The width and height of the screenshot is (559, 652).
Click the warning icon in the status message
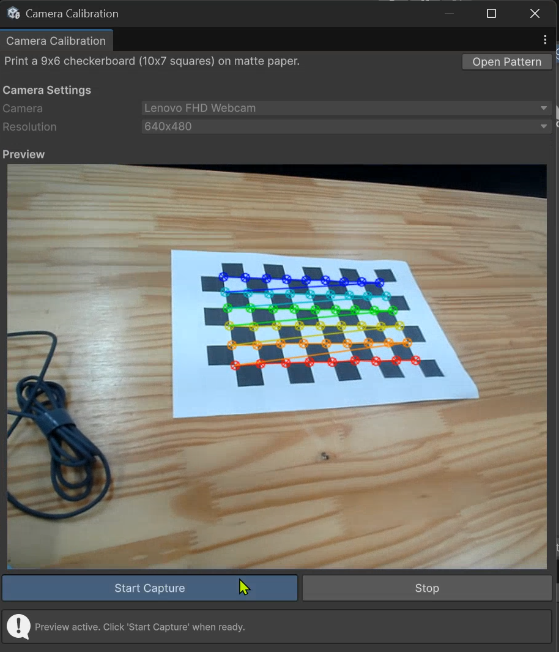(x=18, y=627)
